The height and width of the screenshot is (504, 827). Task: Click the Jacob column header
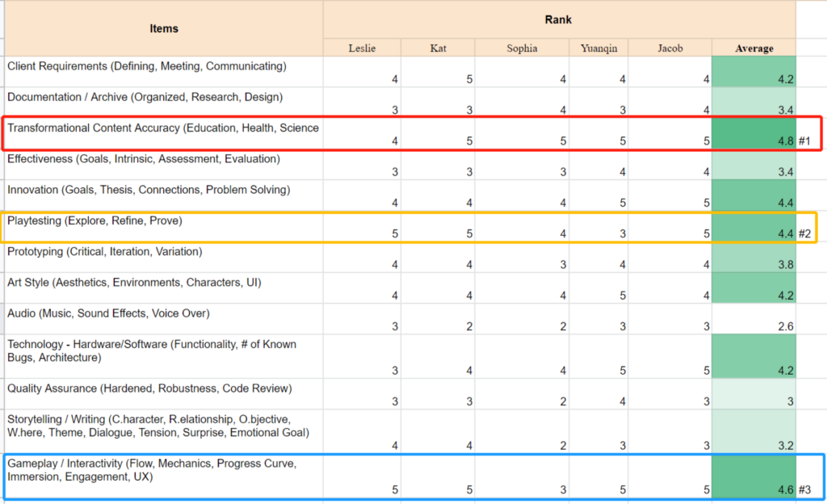point(670,48)
